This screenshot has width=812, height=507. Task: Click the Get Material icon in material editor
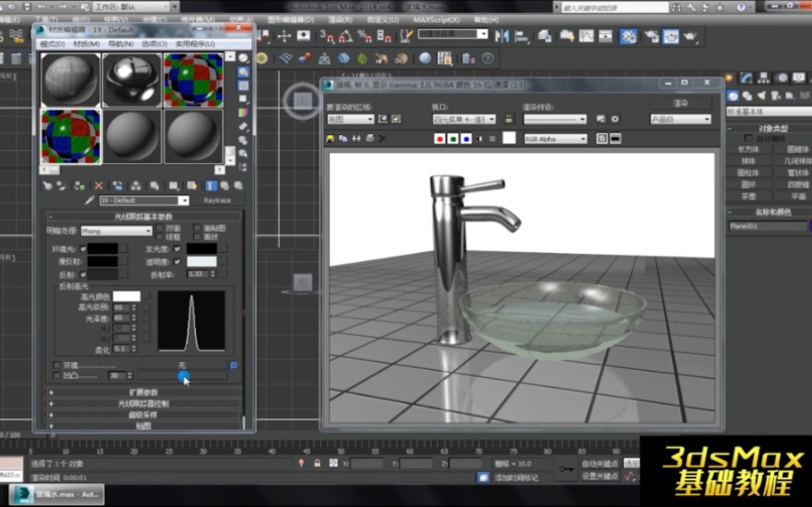[48, 185]
